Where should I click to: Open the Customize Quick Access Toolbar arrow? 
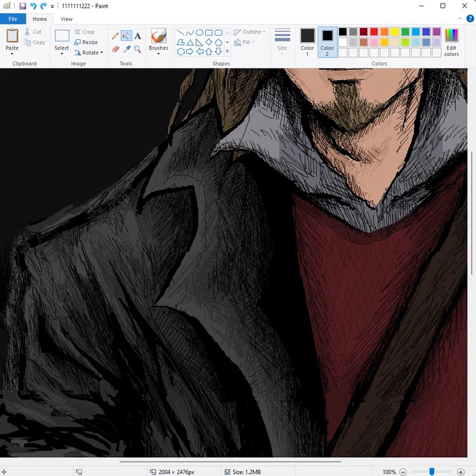tap(52, 6)
